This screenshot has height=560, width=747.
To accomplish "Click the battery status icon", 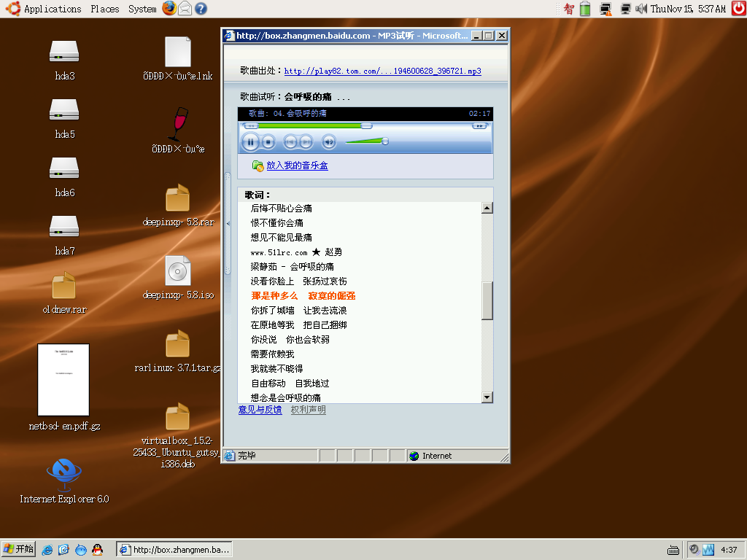I will point(585,9).
